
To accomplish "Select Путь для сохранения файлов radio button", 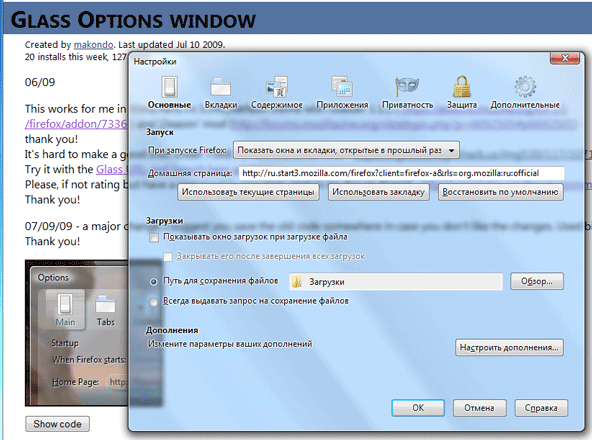I will point(154,282).
